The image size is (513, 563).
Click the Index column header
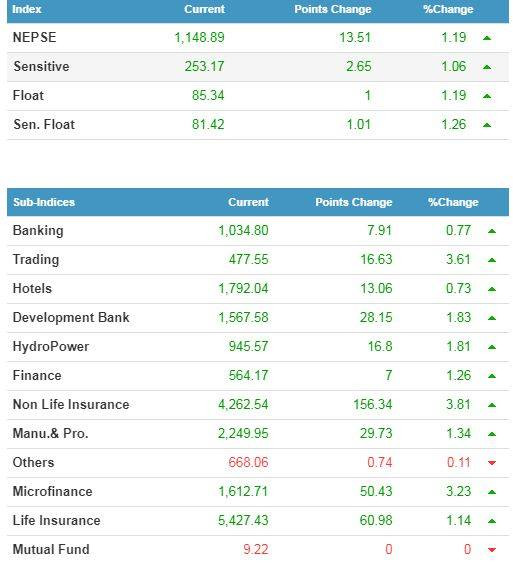pyautogui.click(x=27, y=9)
